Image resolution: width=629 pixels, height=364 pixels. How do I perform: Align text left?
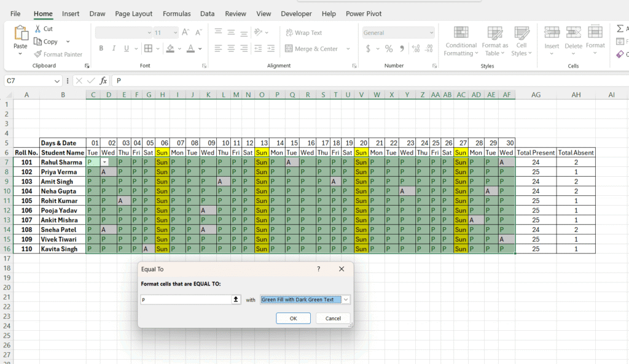[x=218, y=48]
